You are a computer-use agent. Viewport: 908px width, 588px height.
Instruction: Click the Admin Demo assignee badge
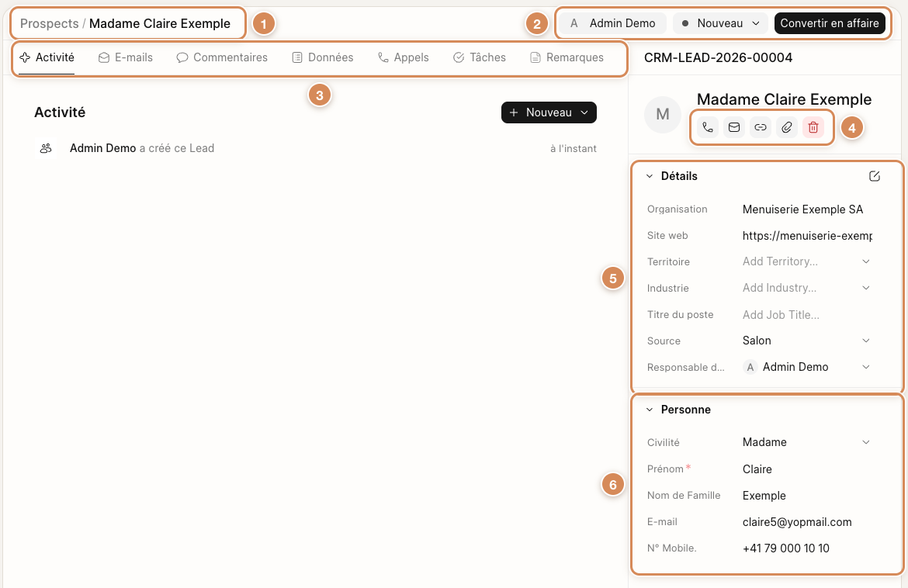click(x=612, y=23)
